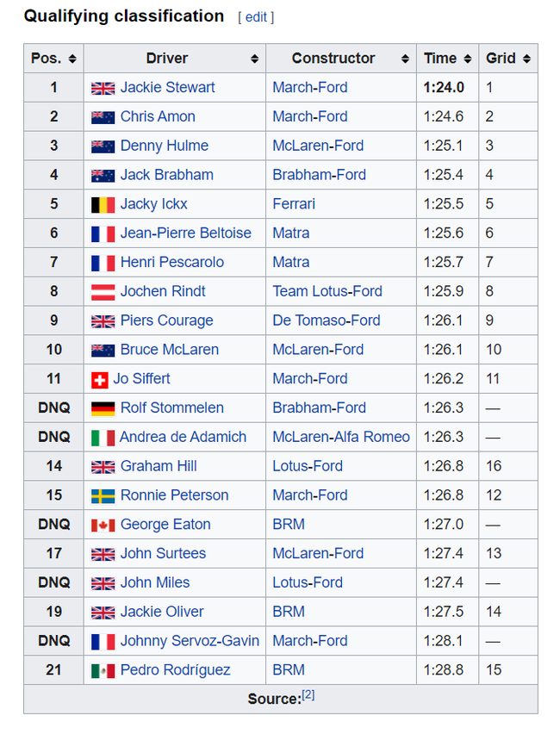Sort table by Constructor column arrows

[x=405, y=59]
